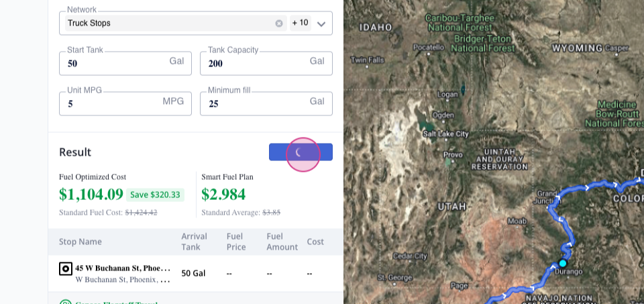
Task: Click the cyan fuel stop marker near Durango
Action: point(563,262)
